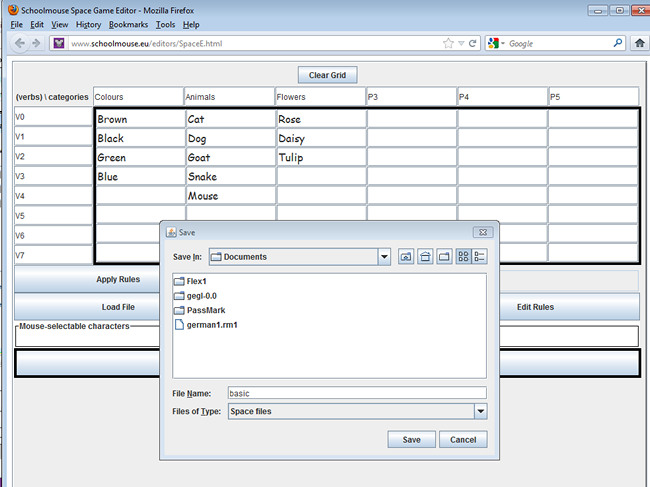Viewport: 650px width, 487px height.
Task: Switch to List view in Save dialog
Action: [463, 257]
